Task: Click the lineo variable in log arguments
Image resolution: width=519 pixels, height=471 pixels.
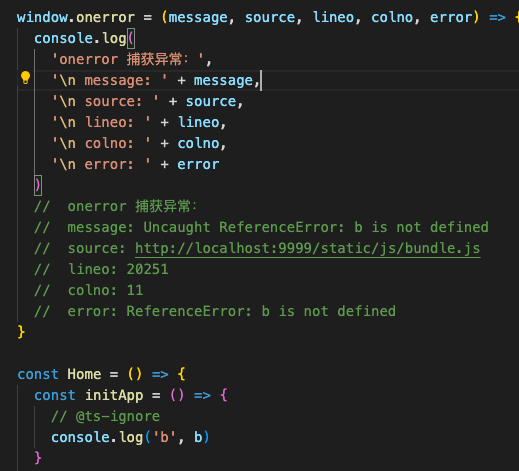Action: 199,122
